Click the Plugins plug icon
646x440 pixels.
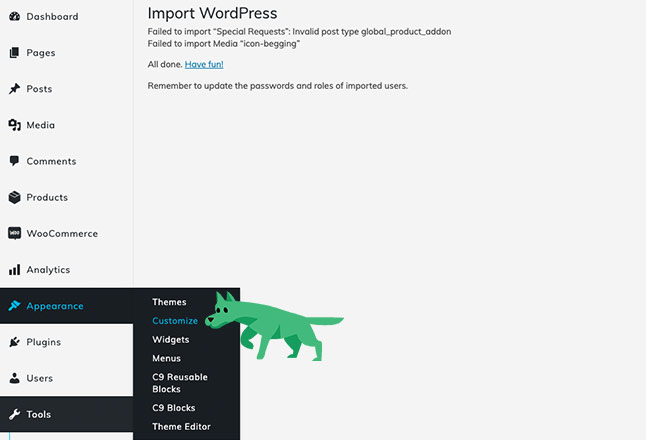14,342
